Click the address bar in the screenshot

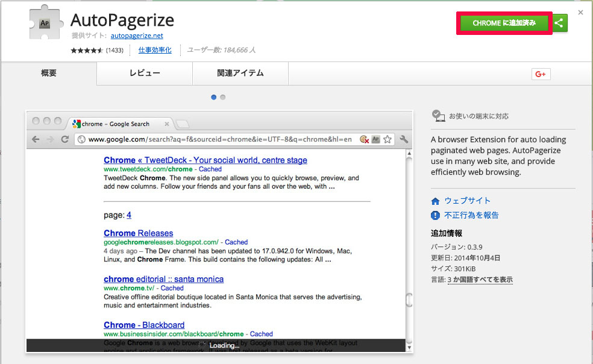coord(234,139)
